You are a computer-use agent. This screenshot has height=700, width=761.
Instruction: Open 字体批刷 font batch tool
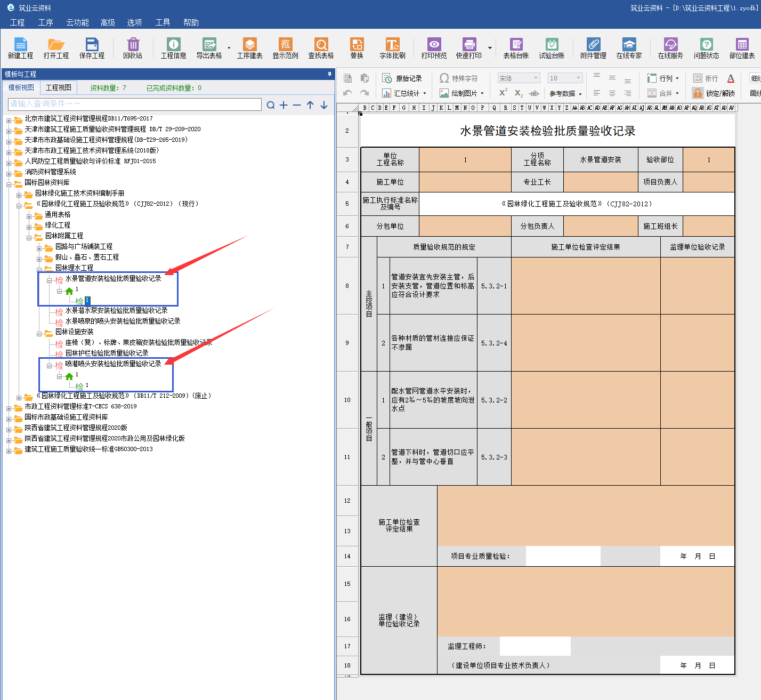pos(392,48)
